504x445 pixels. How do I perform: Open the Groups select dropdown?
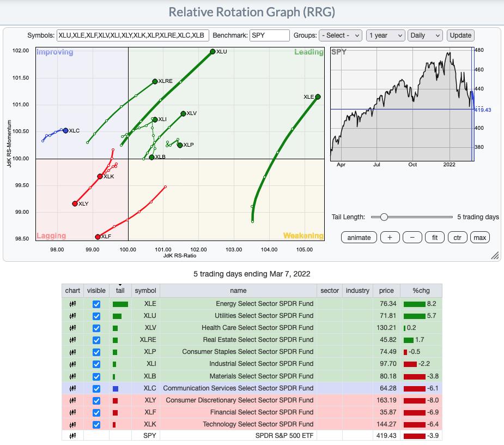pyautogui.click(x=341, y=35)
